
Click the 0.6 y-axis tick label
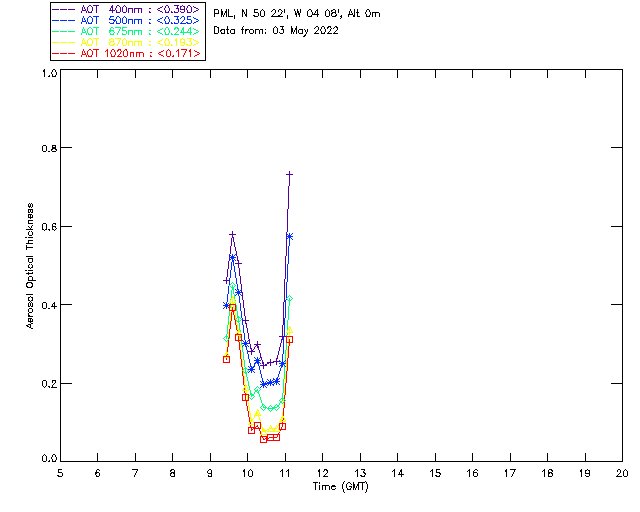[x=49, y=227]
